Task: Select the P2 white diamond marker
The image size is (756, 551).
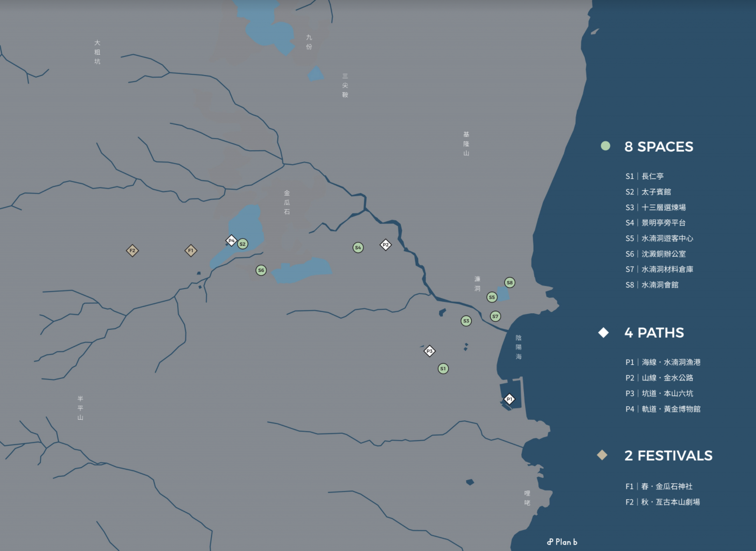Action: point(385,245)
